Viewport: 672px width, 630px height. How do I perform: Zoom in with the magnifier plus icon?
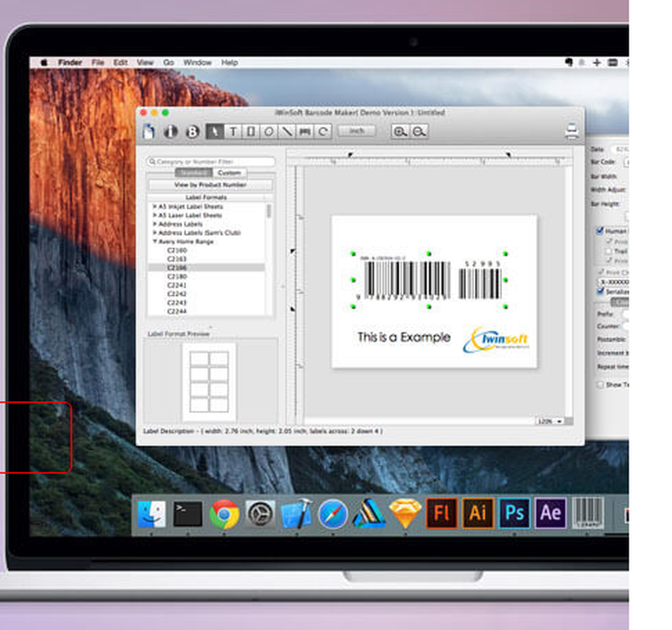[400, 132]
